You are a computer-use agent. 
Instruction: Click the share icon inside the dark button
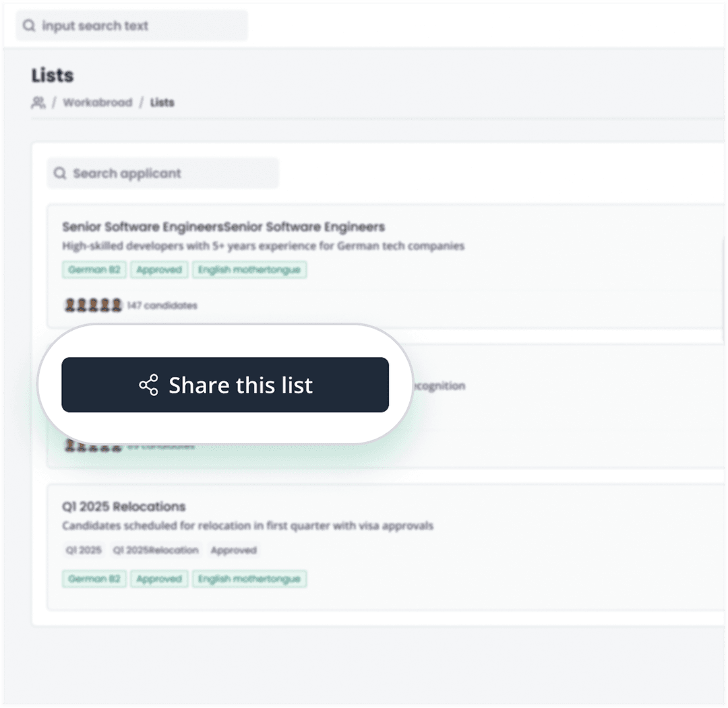150,385
